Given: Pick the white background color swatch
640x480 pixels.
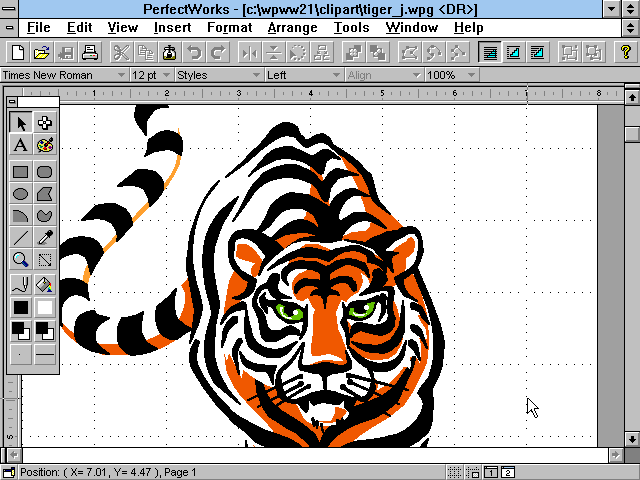Looking at the screenshot, I should tap(44, 307).
